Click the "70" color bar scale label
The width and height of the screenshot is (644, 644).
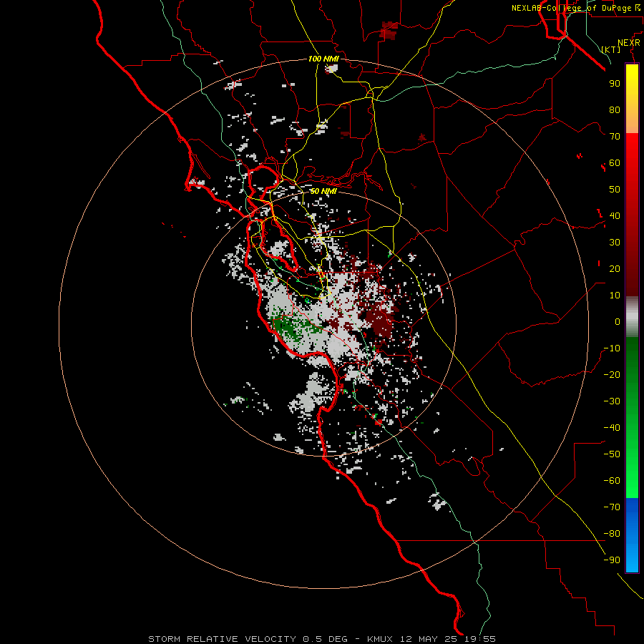click(x=615, y=137)
